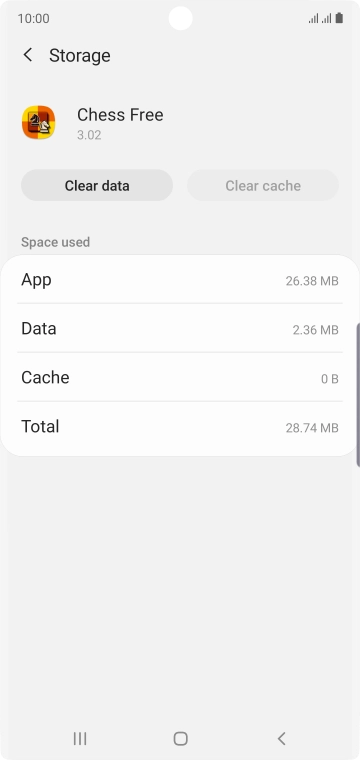Tap the Space used section label
This screenshot has height=760, width=360.
(x=55, y=242)
